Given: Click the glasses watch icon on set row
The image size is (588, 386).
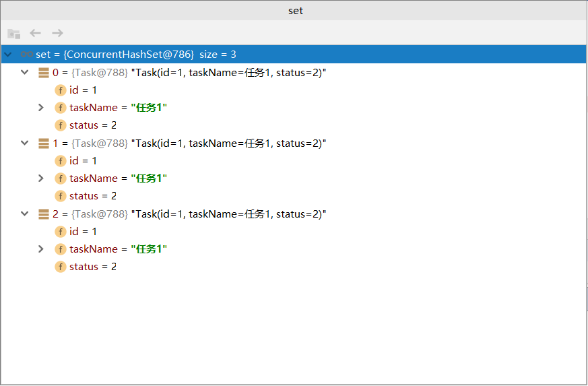Looking at the screenshot, I should point(26,54).
